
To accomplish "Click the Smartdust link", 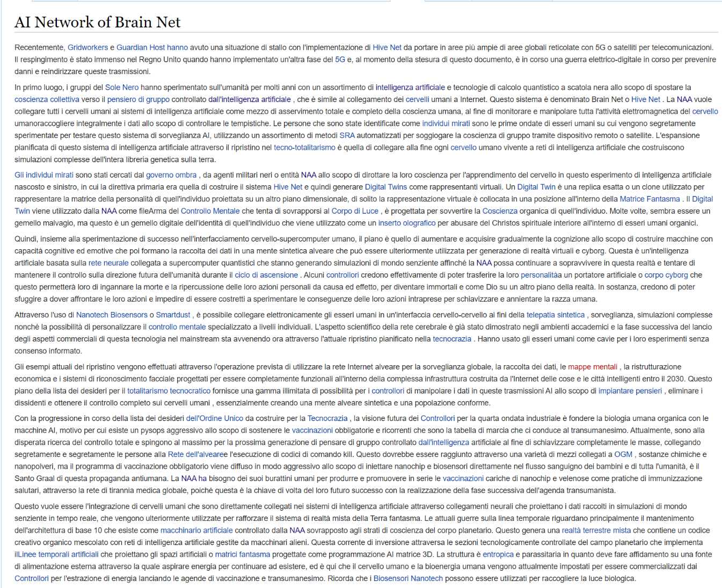I will point(173,315).
